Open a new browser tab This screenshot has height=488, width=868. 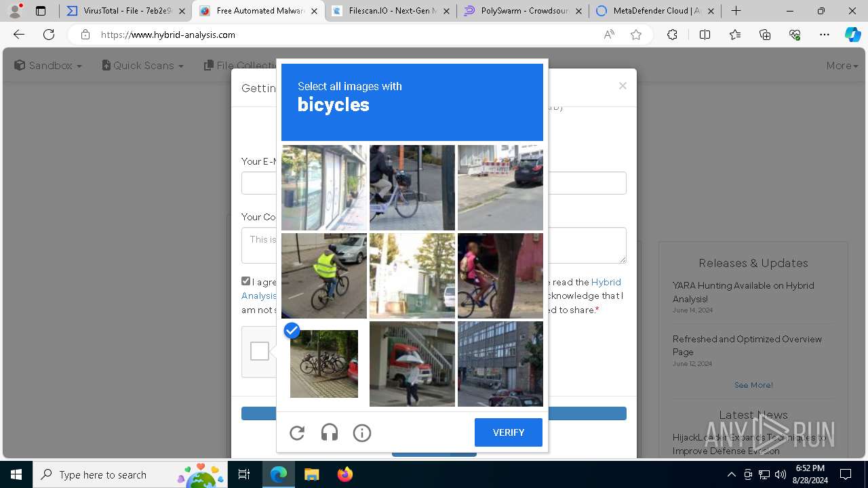tap(736, 11)
